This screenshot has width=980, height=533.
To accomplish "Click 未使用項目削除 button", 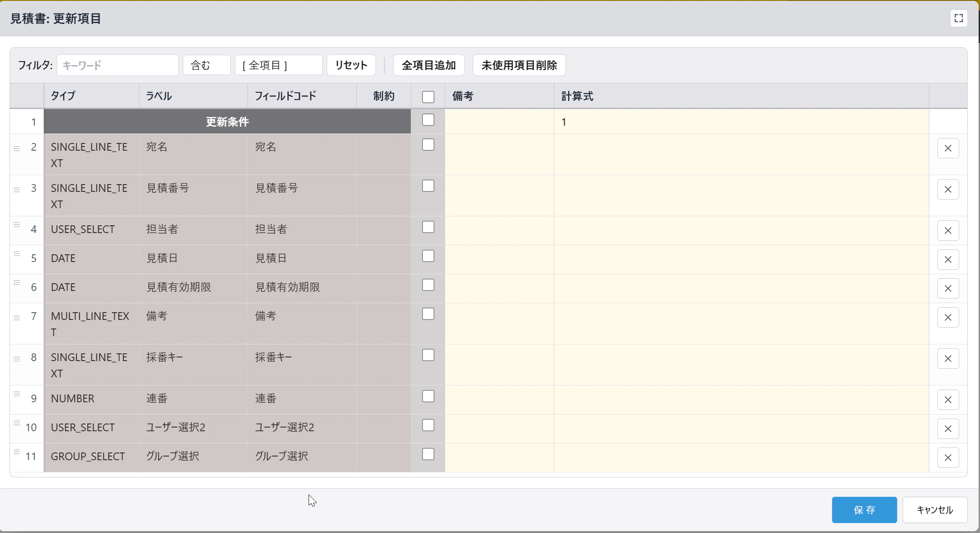I will [x=519, y=65].
